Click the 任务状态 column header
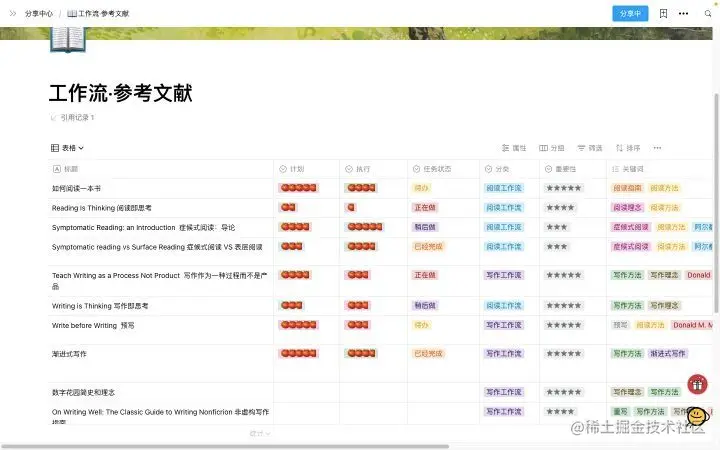 [x=444, y=169]
